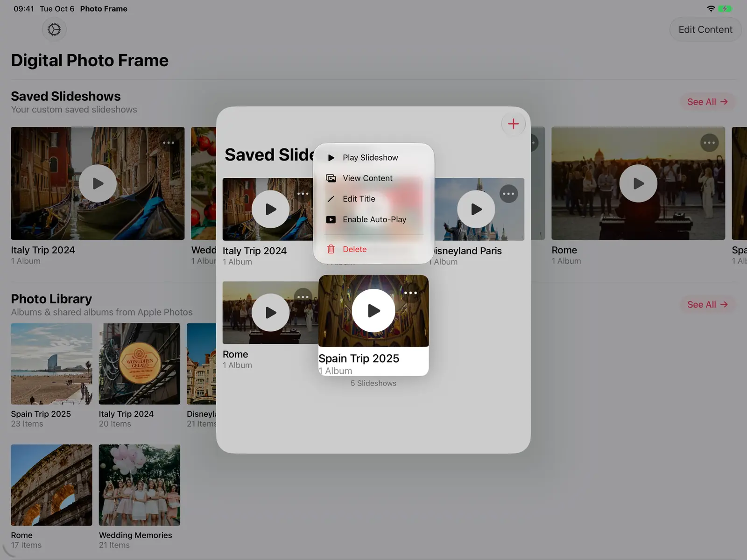Click 'Spain Trip 2025' title in popup
Screen dimensions: 747x560
(359, 358)
